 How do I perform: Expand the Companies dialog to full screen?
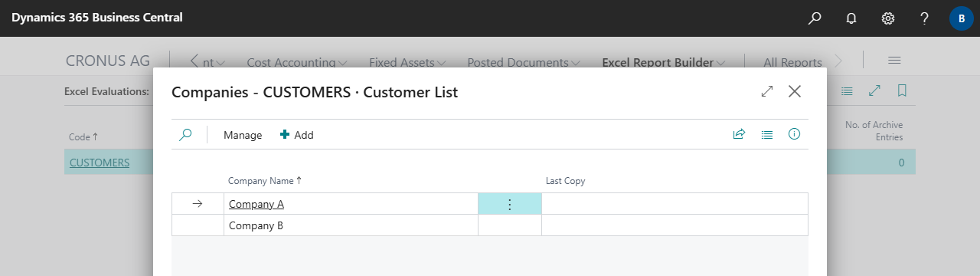[x=767, y=91]
